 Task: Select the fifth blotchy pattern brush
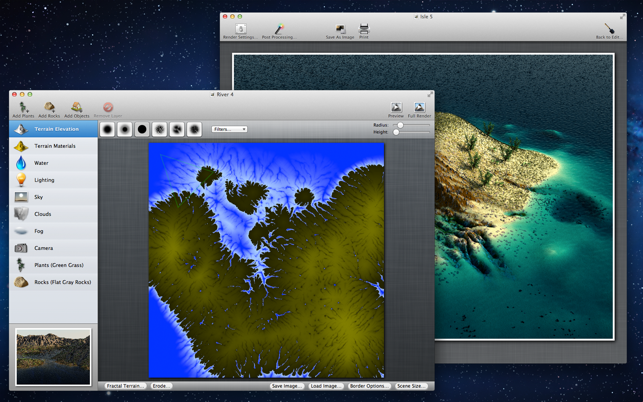(177, 129)
